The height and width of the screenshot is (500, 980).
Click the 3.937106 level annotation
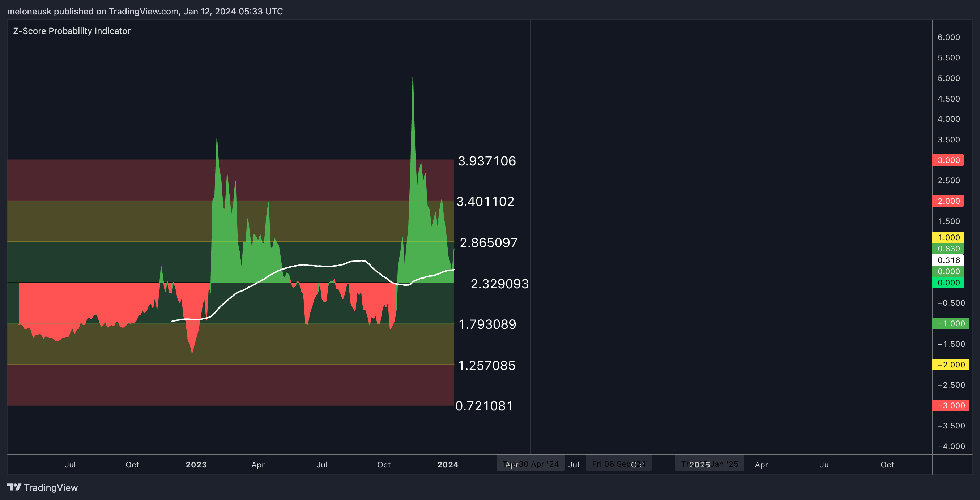click(487, 161)
